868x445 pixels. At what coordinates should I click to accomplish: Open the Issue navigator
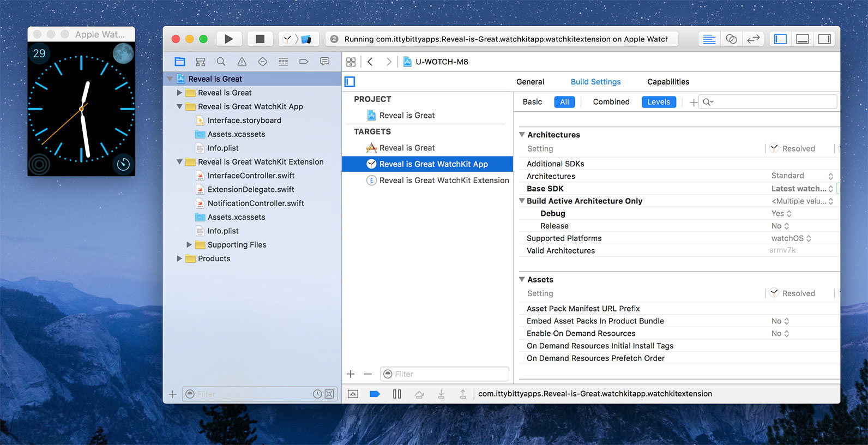[x=242, y=62]
